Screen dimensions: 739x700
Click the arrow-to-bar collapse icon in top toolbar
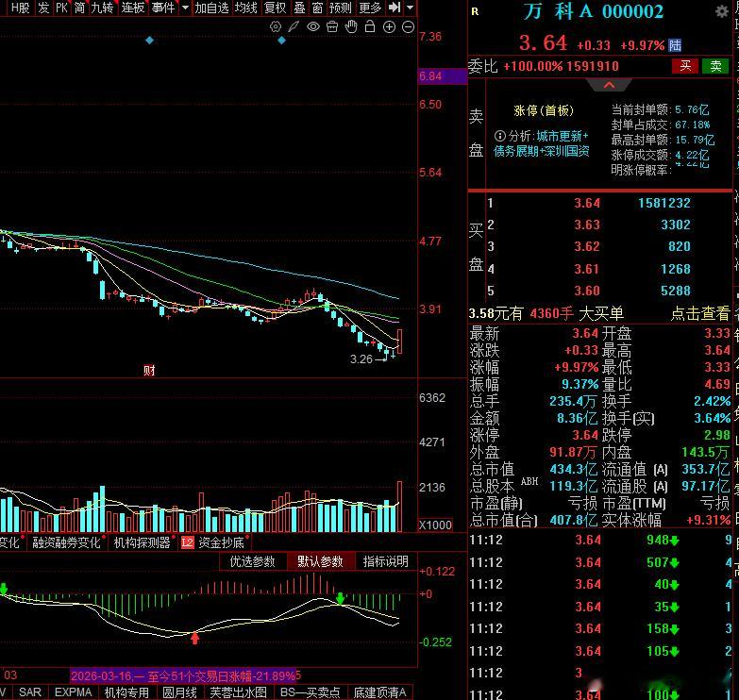[x=394, y=7]
